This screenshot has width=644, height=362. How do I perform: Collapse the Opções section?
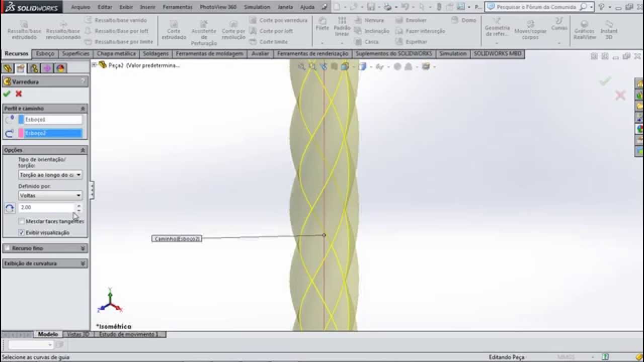pyautogui.click(x=83, y=150)
